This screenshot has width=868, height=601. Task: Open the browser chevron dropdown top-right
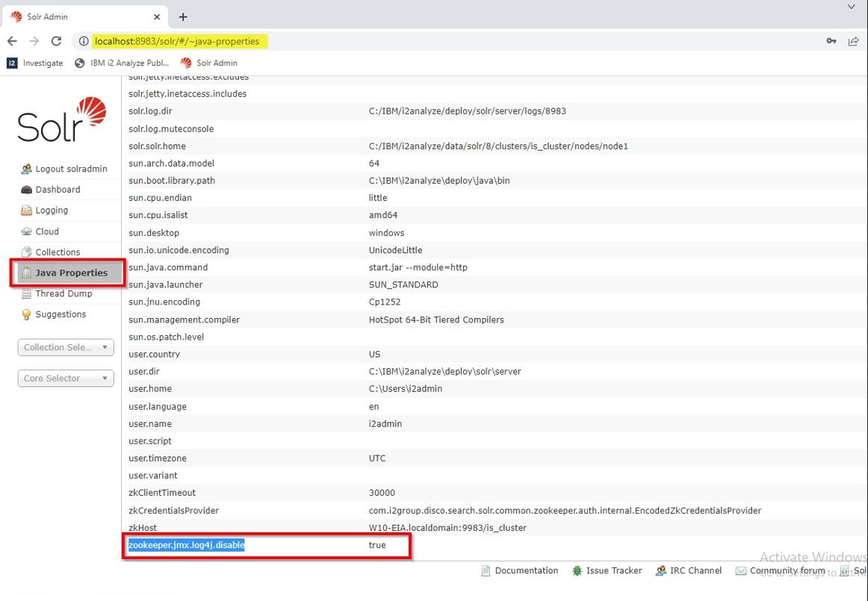(849, 7)
